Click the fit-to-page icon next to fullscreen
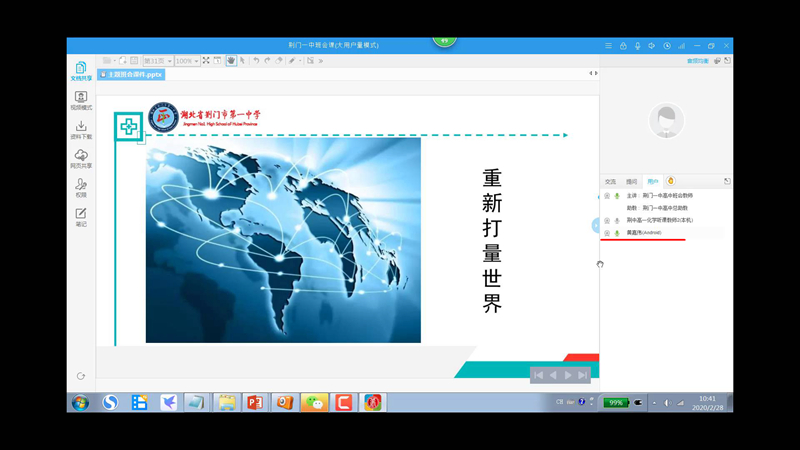This screenshot has height=450, width=800. [217, 61]
